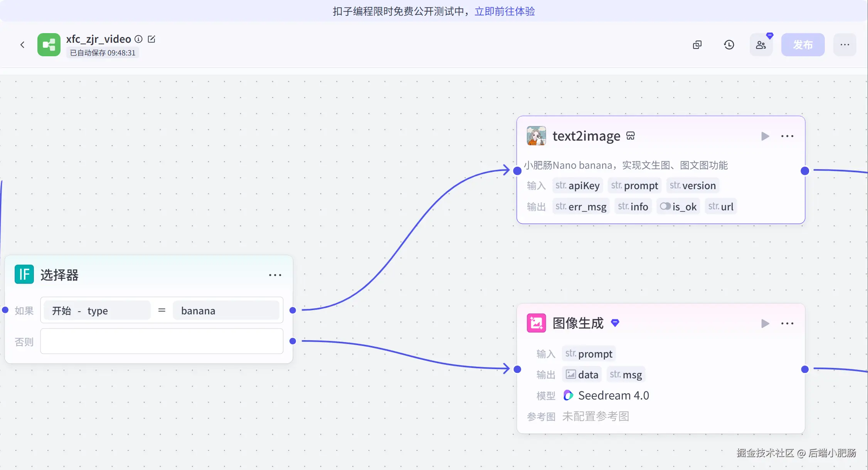
Task: Click the info icon beside xfc_zjr_video
Action: (x=138, y=39)
